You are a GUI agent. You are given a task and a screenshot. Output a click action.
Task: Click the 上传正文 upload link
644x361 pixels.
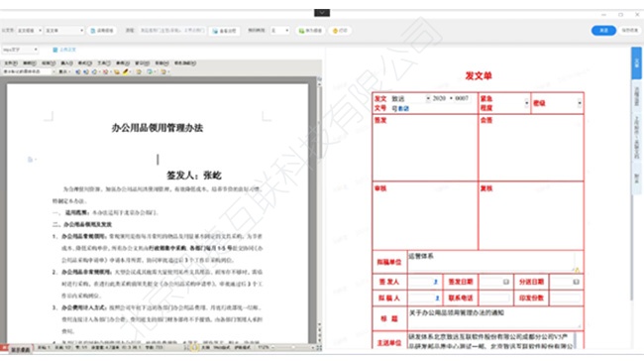click(x=64, y=50)
